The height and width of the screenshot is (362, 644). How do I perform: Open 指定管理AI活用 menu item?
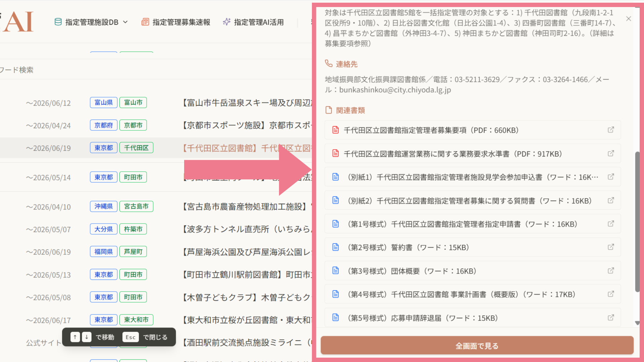(259, 22)
